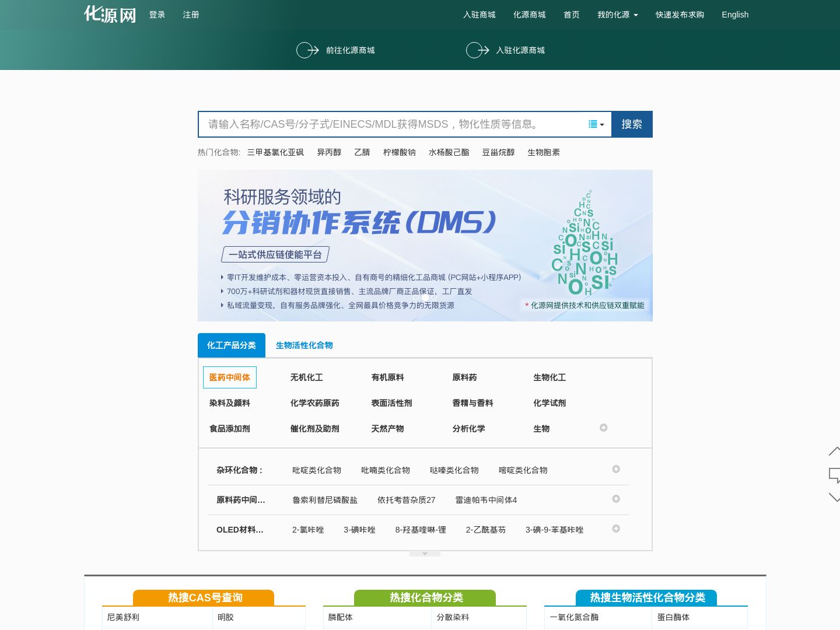
Task: Click the 热搜生物活性化合物分类 header
Action: tap(646, 597)
